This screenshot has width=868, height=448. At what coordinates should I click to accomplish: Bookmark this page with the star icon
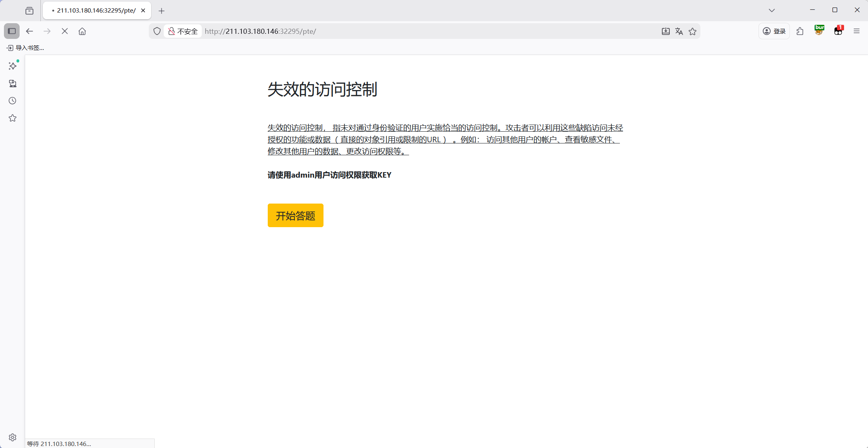click(x=693, y=31)
